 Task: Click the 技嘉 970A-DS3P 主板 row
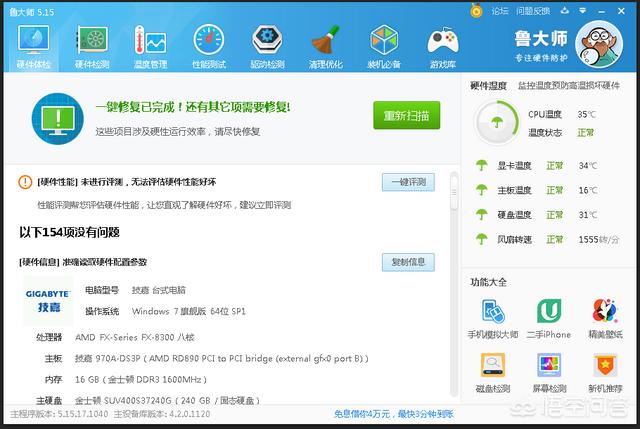[206, 359]
